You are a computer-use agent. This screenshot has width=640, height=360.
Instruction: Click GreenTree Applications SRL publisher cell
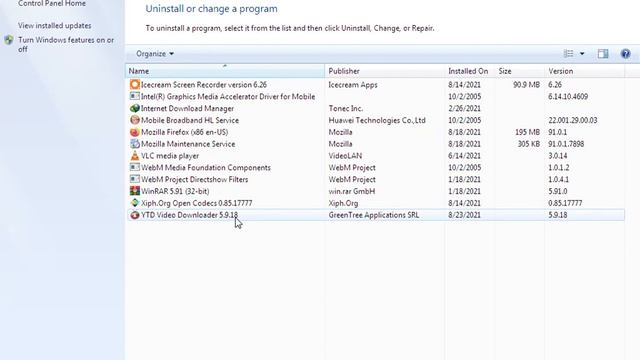point(374,215)
